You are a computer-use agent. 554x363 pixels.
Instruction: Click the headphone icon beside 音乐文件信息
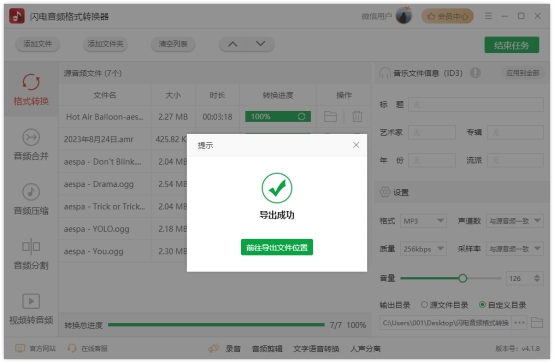(385, 73)
